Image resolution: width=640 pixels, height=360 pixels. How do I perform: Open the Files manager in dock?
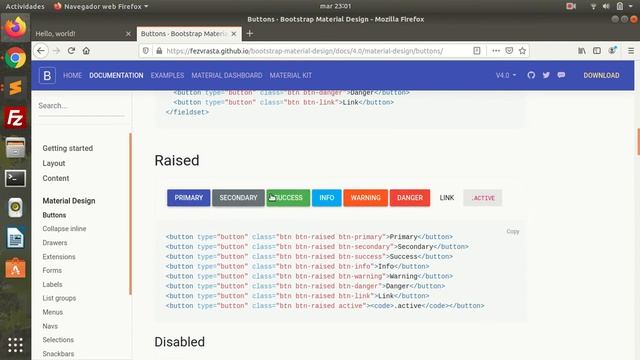[x=16, y=148]
